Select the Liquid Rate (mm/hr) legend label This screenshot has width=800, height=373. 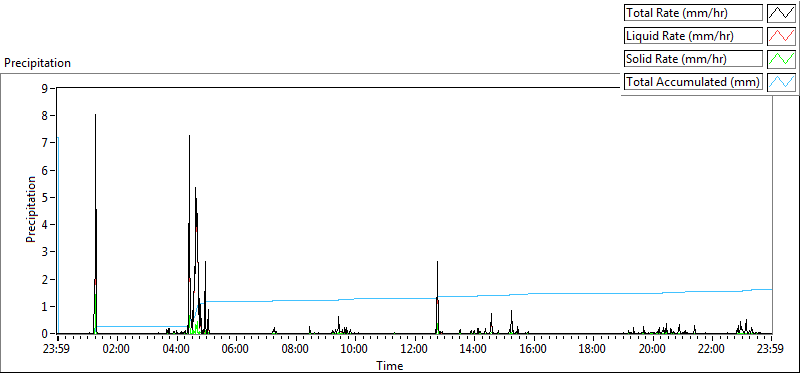pyautogui.click(x=693, y=36)
